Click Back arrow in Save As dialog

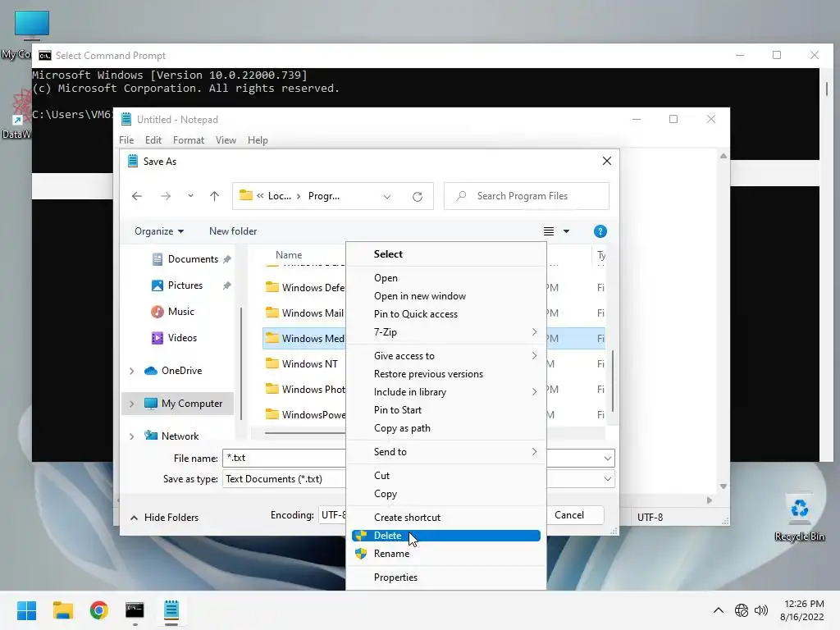coord(137,196)
